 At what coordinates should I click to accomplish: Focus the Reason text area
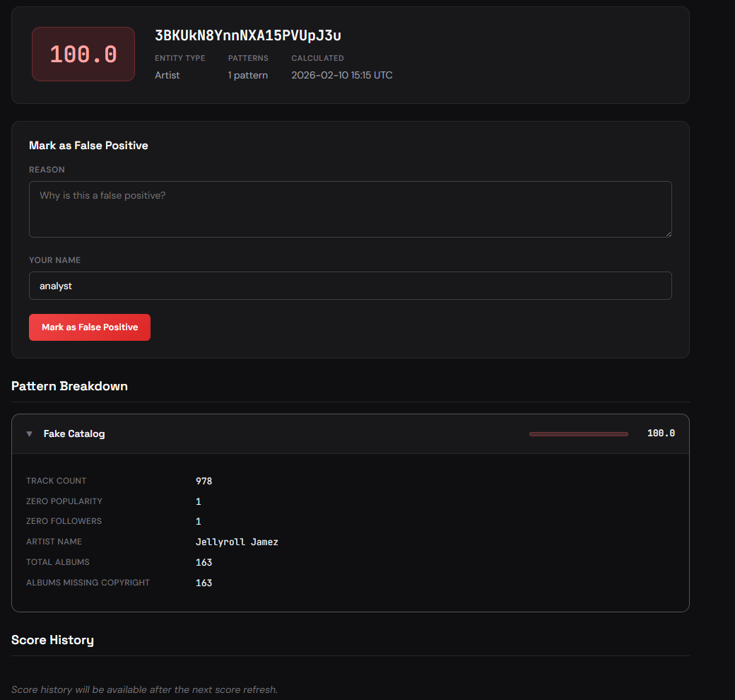click(x=350, y=209)
